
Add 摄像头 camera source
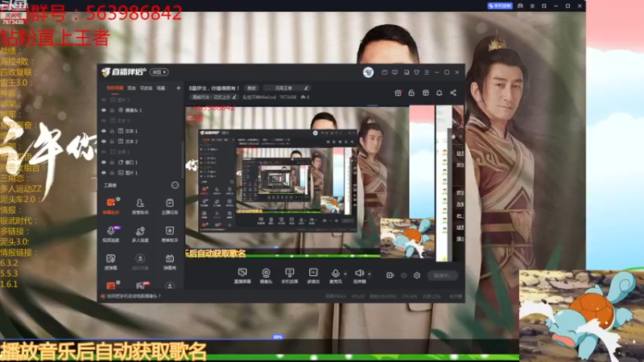coord(266,275)
